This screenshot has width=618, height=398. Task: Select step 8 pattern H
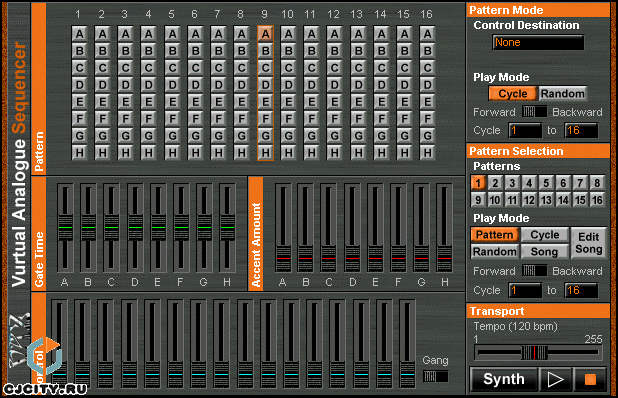pyautogui.click(x=242, y=153)
